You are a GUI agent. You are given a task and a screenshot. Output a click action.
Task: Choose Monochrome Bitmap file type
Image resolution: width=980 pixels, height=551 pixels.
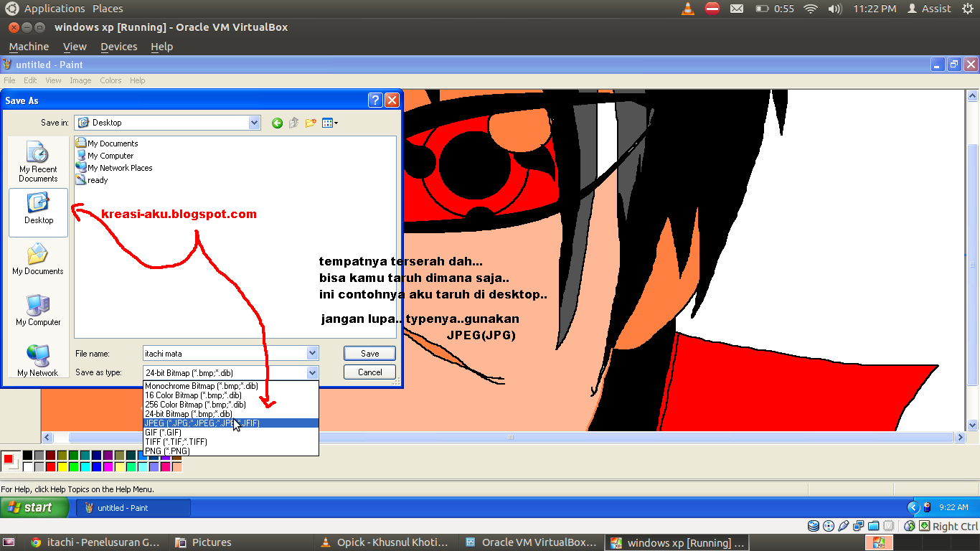click(x=231, y=386)
